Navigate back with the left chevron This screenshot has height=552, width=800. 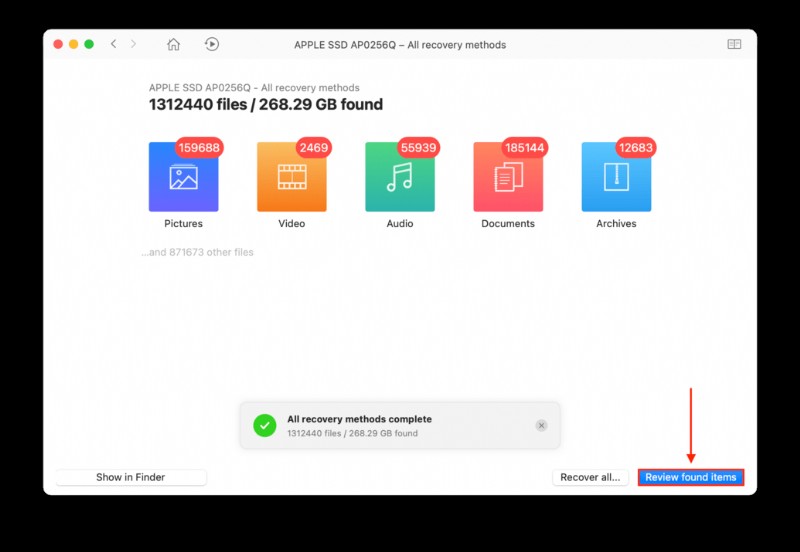(113, 44)
